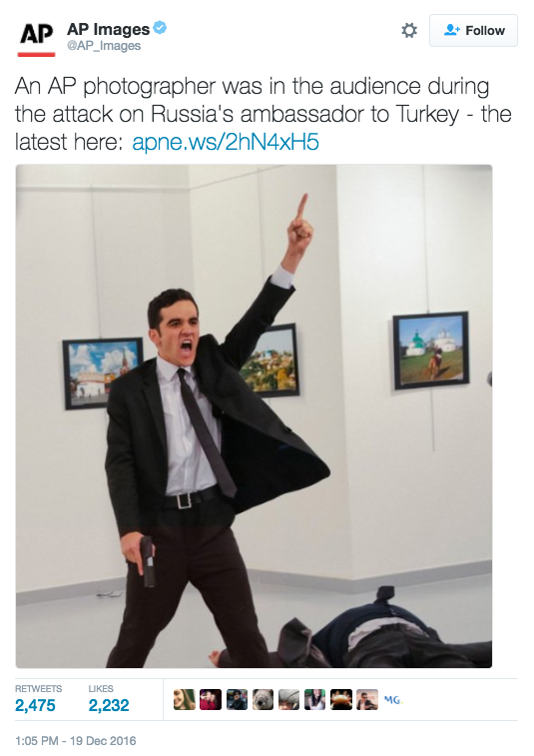Click the blue verified badge beside AP Images

click(160, 28)
